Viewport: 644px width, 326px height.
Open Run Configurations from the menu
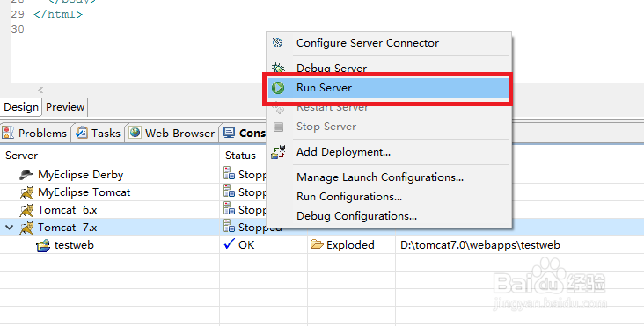tap(349, 197)
